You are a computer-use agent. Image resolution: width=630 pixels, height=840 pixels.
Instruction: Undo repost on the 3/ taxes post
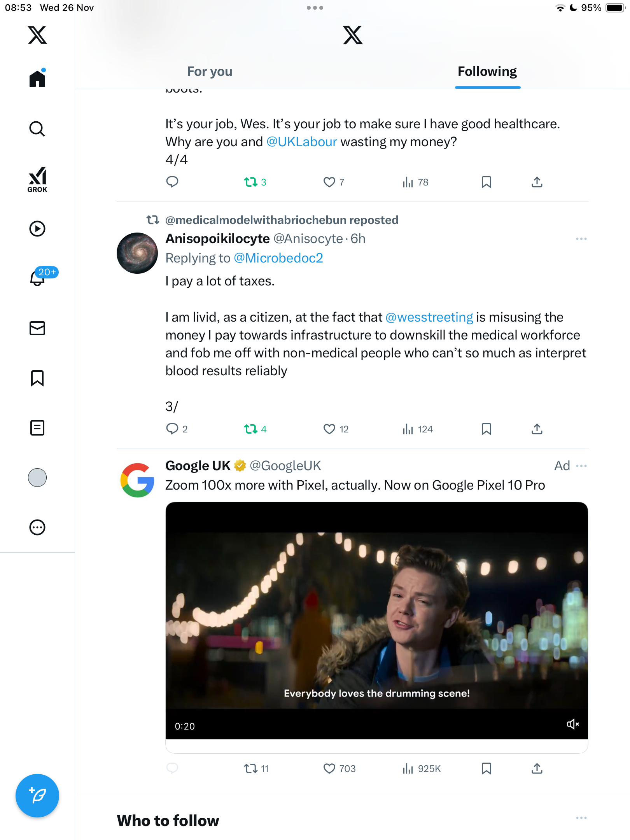pos(251,429)
